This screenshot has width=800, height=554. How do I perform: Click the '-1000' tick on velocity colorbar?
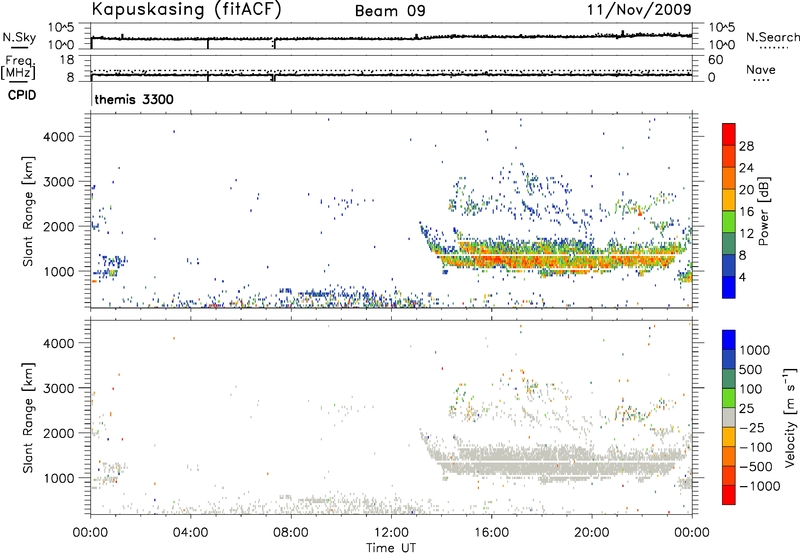click(x=760, y=486)
